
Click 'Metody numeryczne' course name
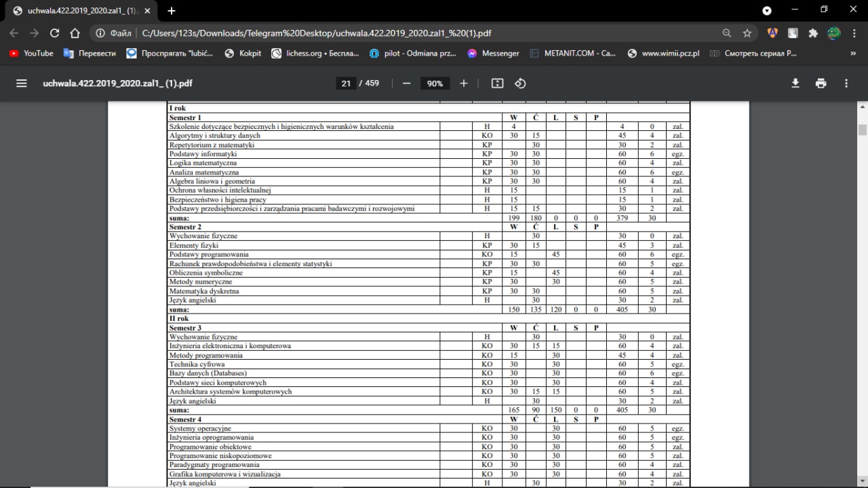click(200, 282)
